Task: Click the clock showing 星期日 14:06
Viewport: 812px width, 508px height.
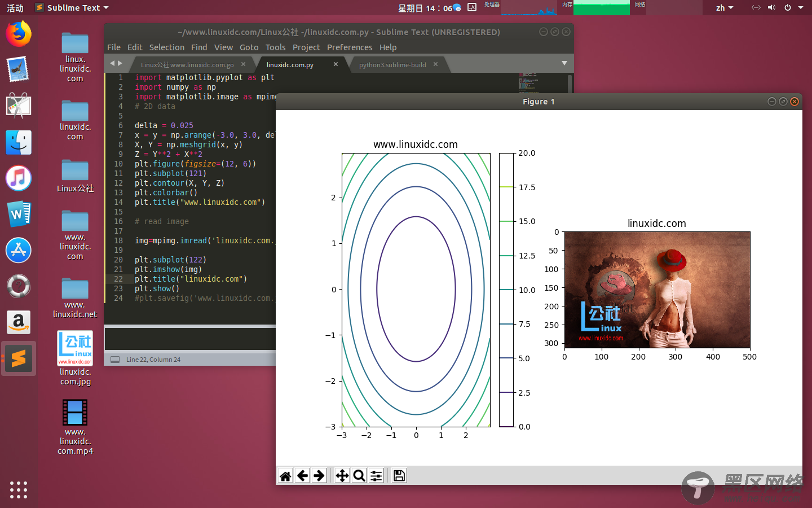Action: point(425,8)
